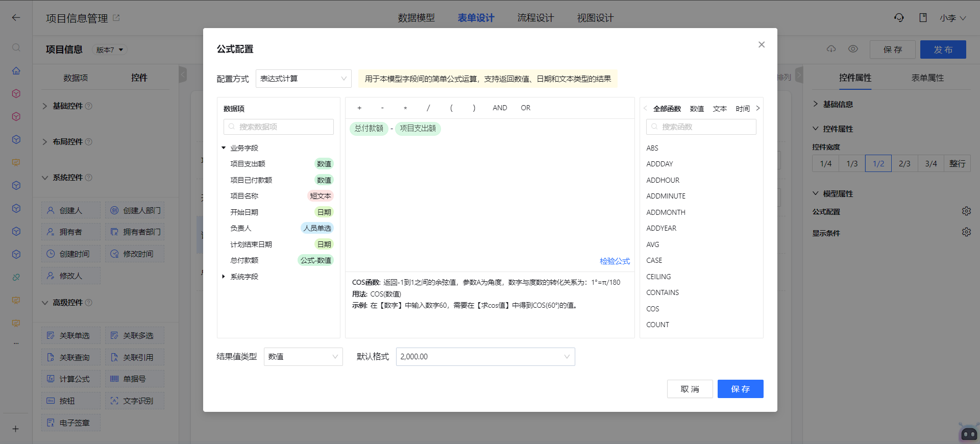The height and width of the screenshot is (444, 980).
Task: Switch to the 表单属性 tab
Action: click(x=927, y=78)
